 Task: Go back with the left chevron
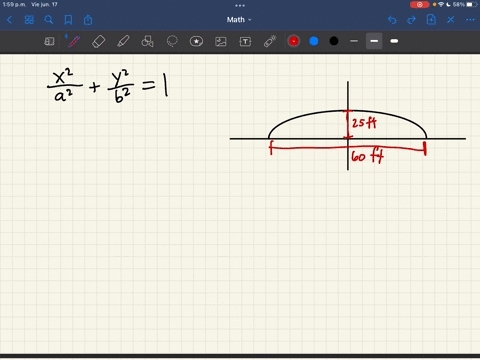(x=9, y=20)
